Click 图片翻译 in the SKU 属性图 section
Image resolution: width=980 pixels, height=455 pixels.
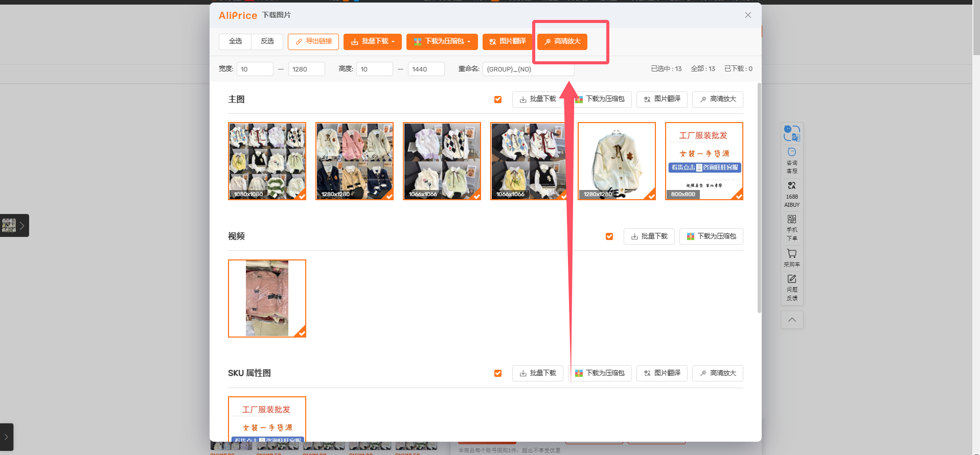click(662, 373)
